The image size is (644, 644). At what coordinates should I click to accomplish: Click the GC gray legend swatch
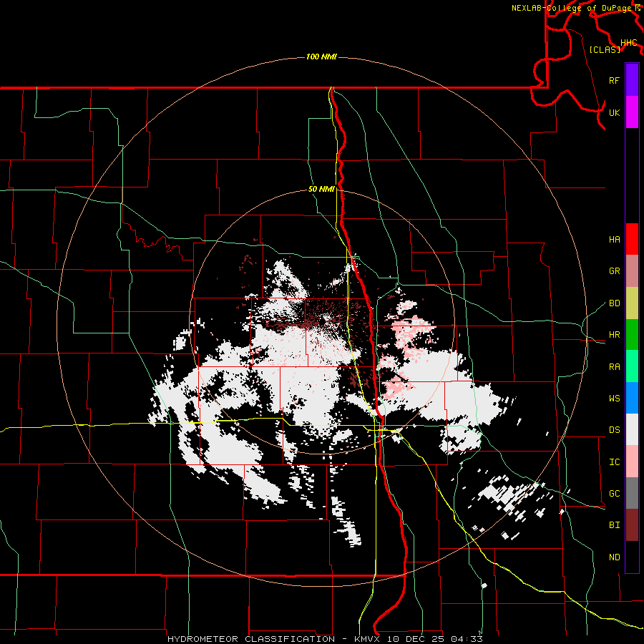coord(632,493)
